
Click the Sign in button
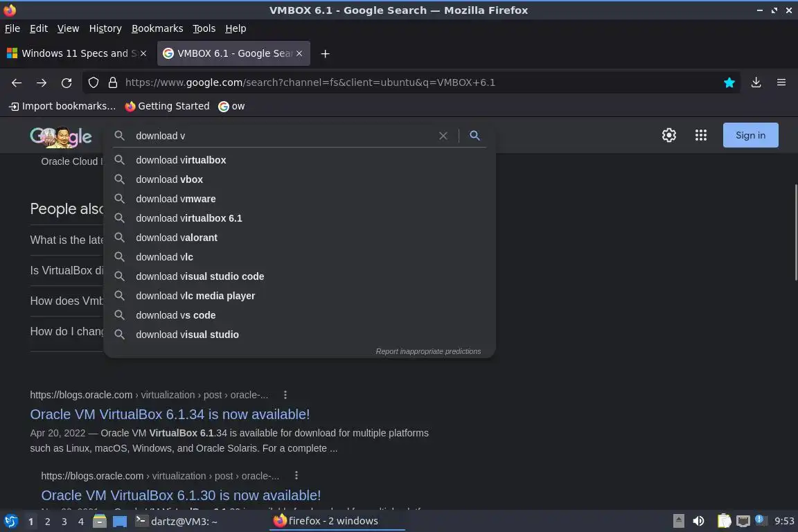(x=750, y=135)
